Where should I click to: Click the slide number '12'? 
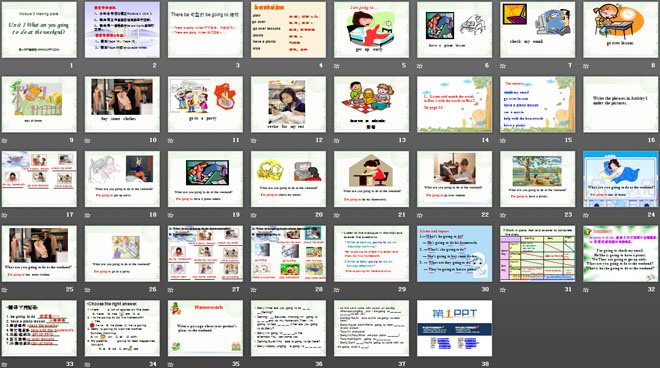(319, 140)
